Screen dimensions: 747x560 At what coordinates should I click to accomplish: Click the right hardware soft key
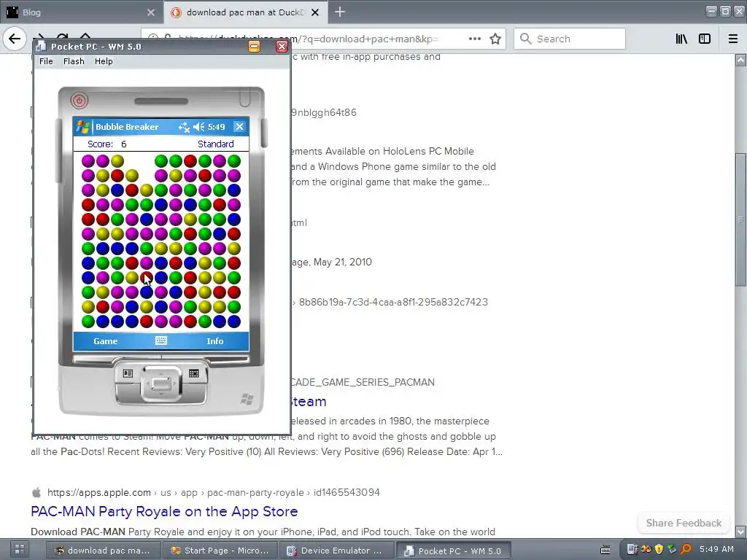tap(194, 373)
